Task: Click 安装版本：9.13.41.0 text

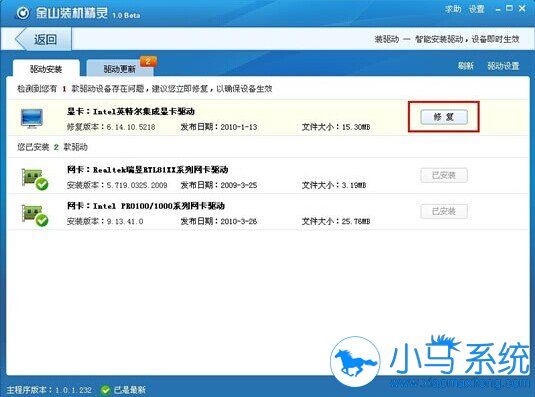Action: (x=105, y=221)
